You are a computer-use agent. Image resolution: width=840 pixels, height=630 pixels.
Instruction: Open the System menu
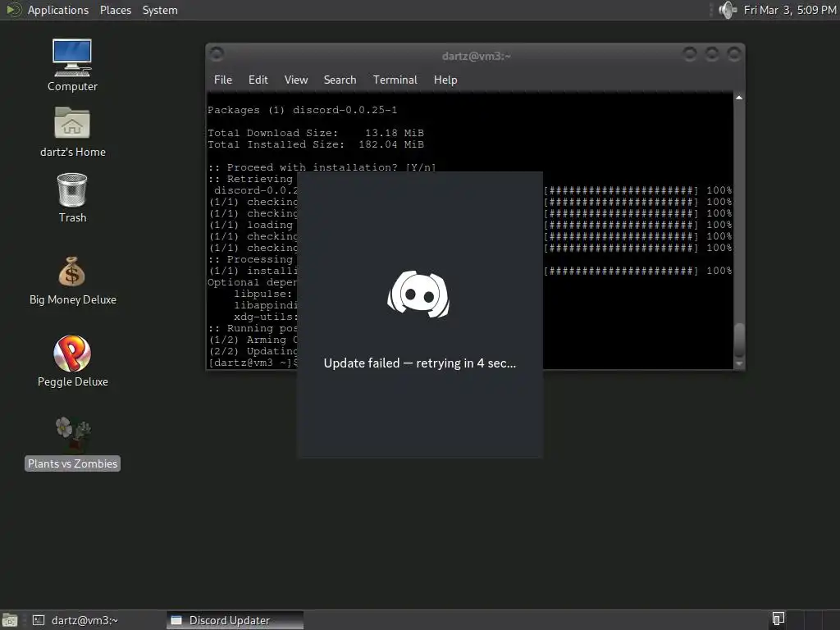click(160, 10)
